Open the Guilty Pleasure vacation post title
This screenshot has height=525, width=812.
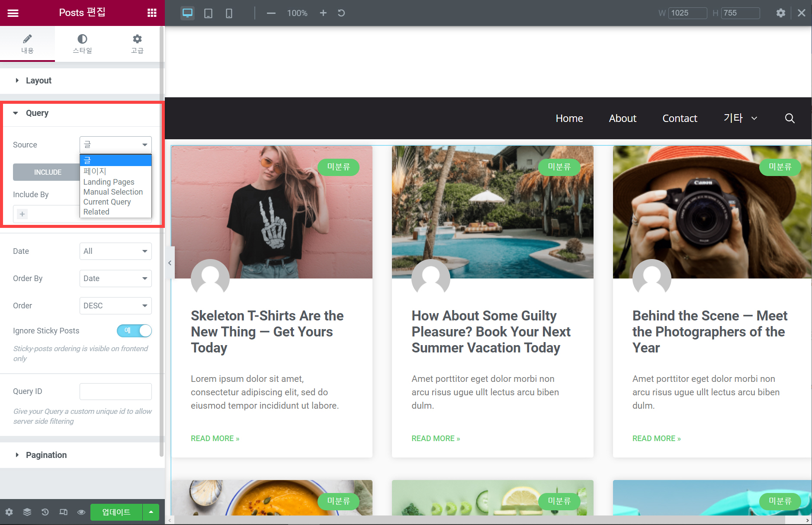[491, 332]
